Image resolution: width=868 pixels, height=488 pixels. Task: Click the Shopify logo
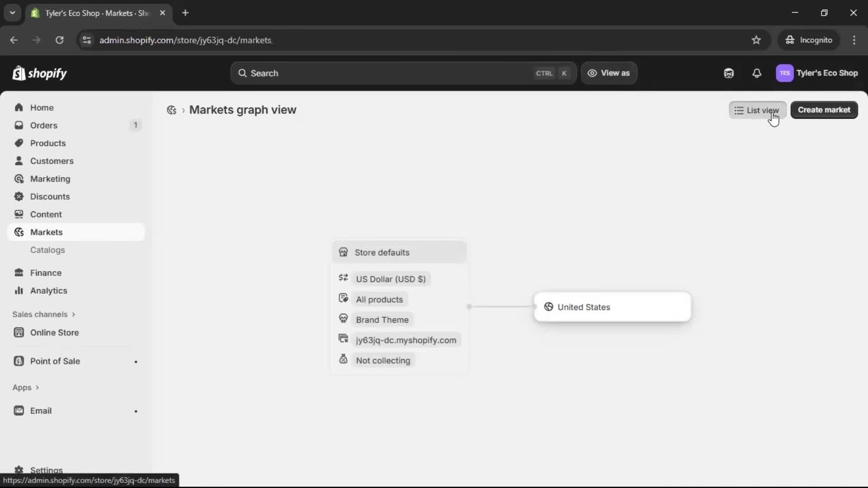pos(39,73)
